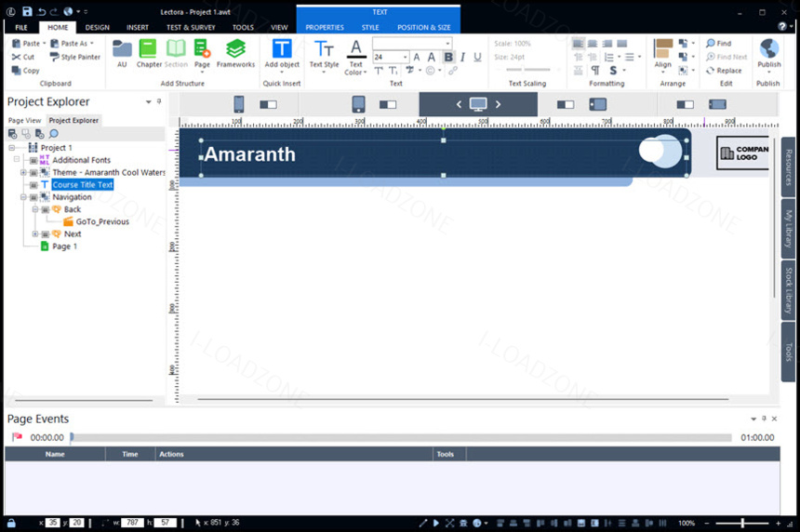
Task: Open the Text Style gallery
Action: (x=324, y=56)
